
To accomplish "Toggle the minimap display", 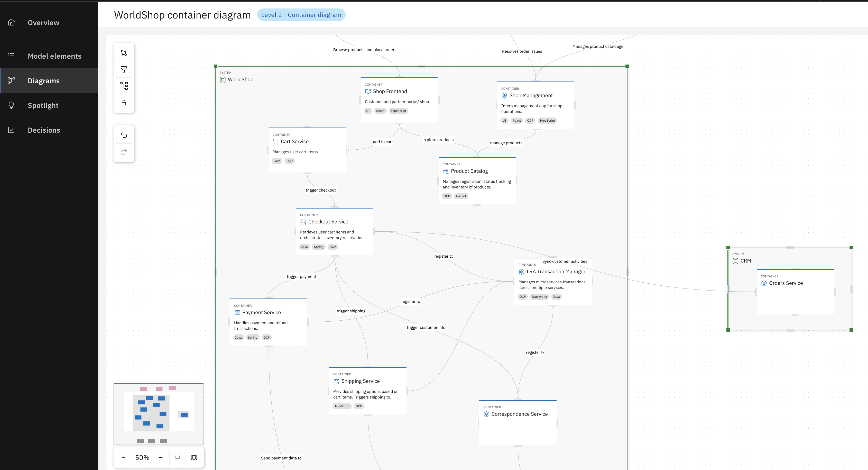I will [x=194, y=457].
